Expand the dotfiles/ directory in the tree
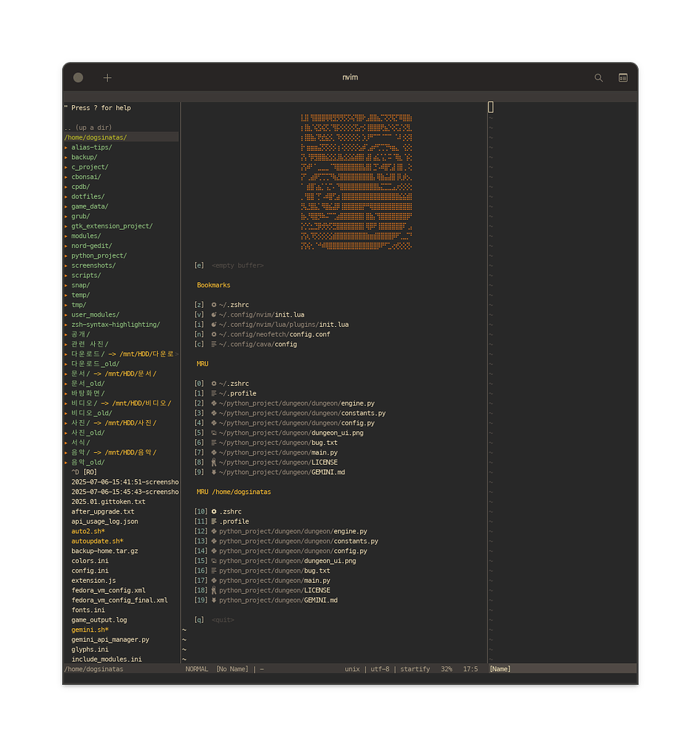 [66, 197]
